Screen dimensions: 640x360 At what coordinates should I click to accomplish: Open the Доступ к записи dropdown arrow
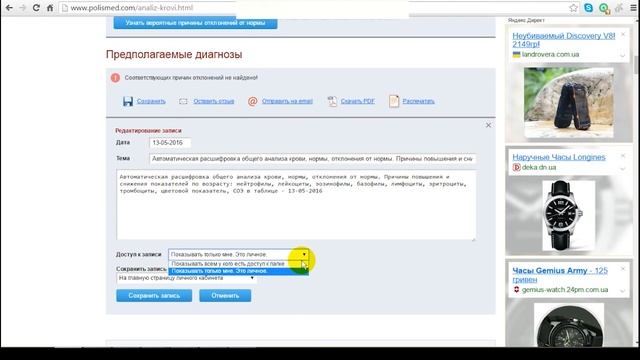(x=304, y=254)
